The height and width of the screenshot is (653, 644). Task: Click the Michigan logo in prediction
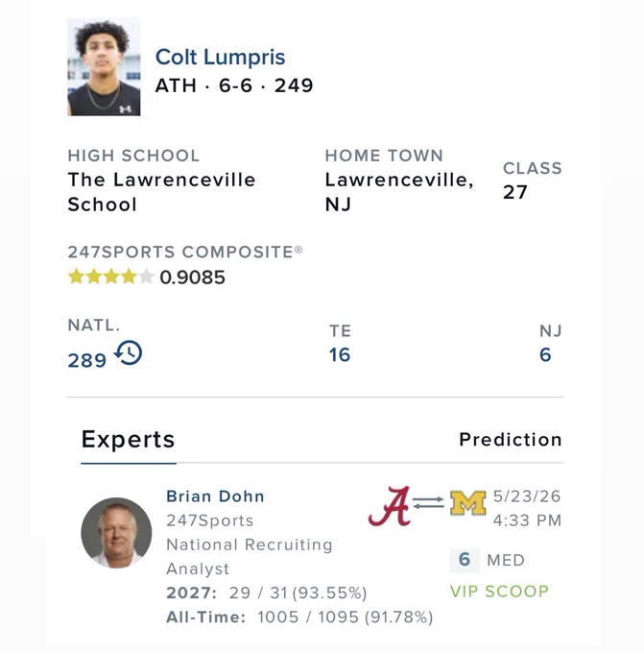tap(468, 503)
